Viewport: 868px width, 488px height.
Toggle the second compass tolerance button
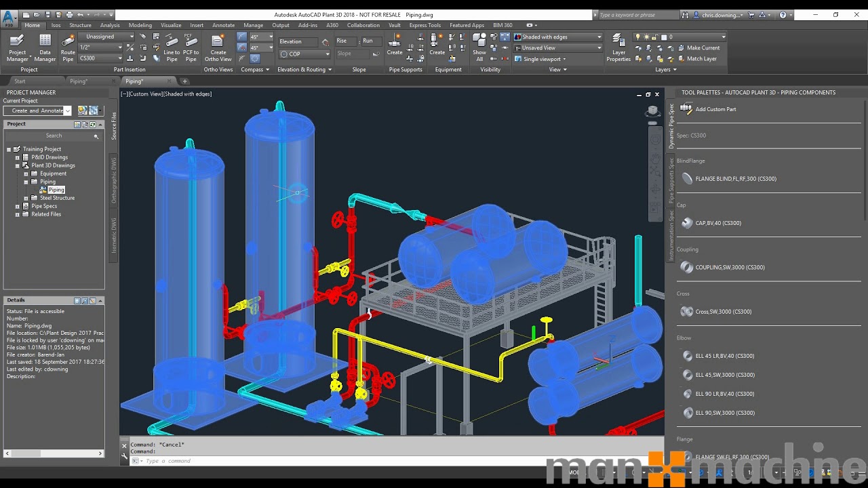[242, 47]
